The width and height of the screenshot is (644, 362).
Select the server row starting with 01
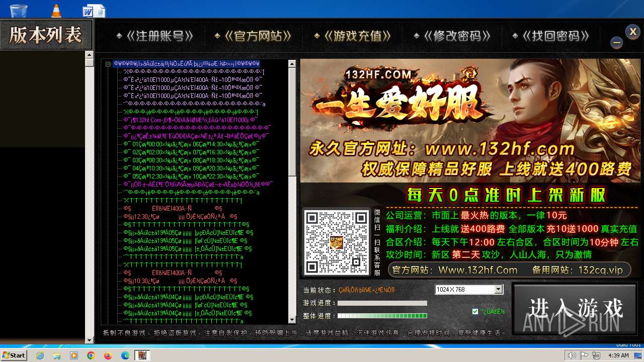tap(191, 144)
